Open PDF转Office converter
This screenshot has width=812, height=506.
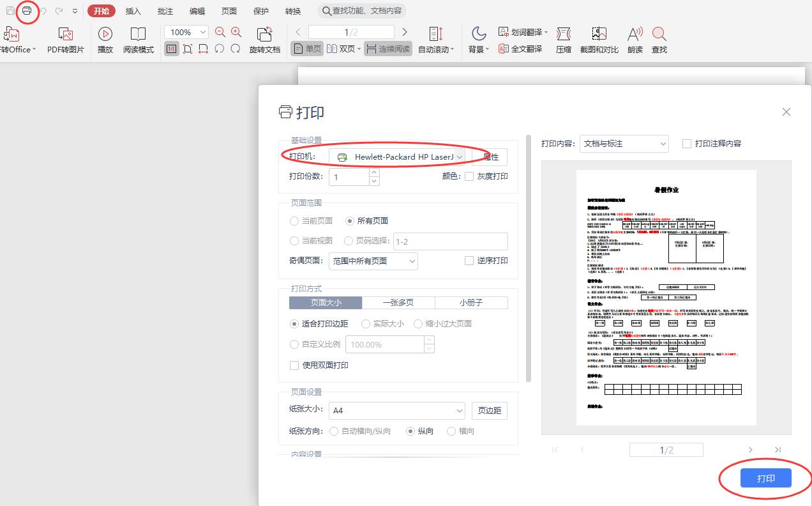pyautogui.click(x=17, y=40)
